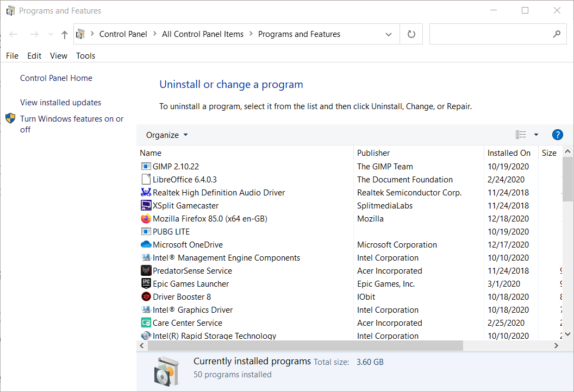The width and height of the screenshot is (574, 392).
Task: Click the scroll left arrow
Action: [x=142, y=345]
